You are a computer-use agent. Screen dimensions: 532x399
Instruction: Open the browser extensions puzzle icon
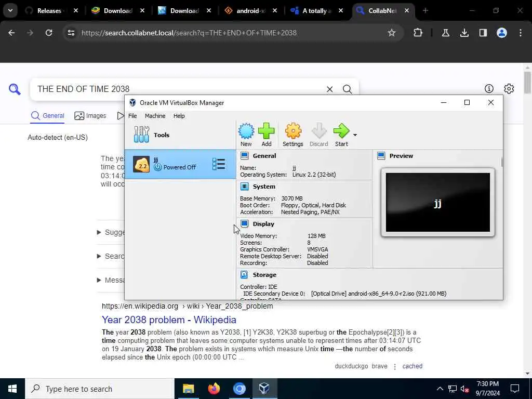click(x=418, y=33)
